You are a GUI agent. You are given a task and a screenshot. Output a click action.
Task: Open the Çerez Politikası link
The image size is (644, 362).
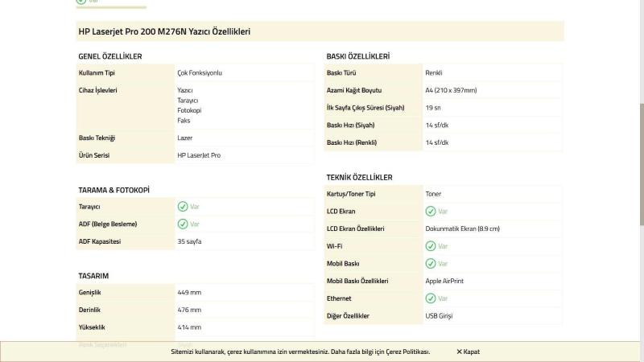(x=410, y=352)
